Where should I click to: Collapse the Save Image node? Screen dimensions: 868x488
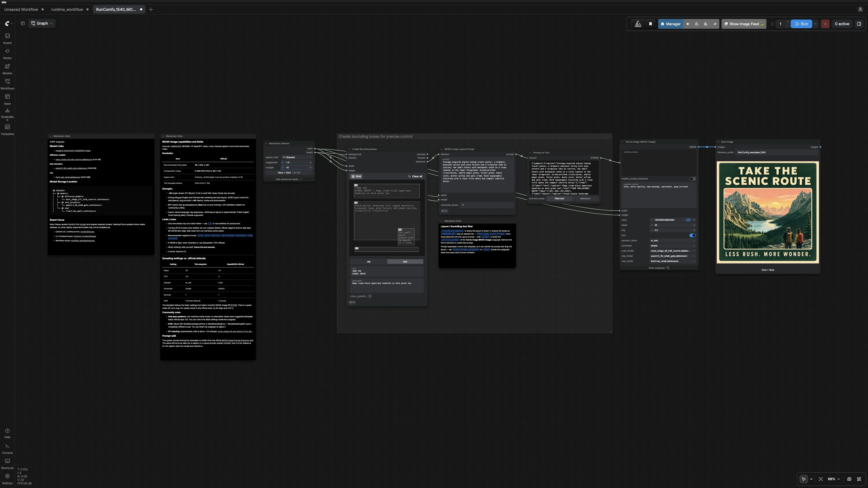click(718, 142)
